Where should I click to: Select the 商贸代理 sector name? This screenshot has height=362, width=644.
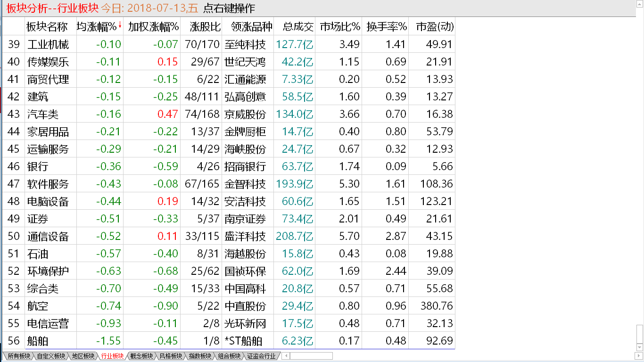(48, 79)
